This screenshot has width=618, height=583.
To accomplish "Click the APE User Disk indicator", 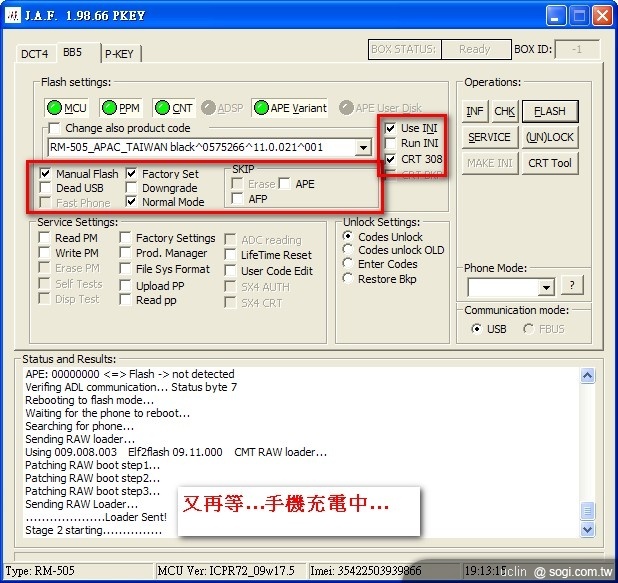I will coord(381,108).
